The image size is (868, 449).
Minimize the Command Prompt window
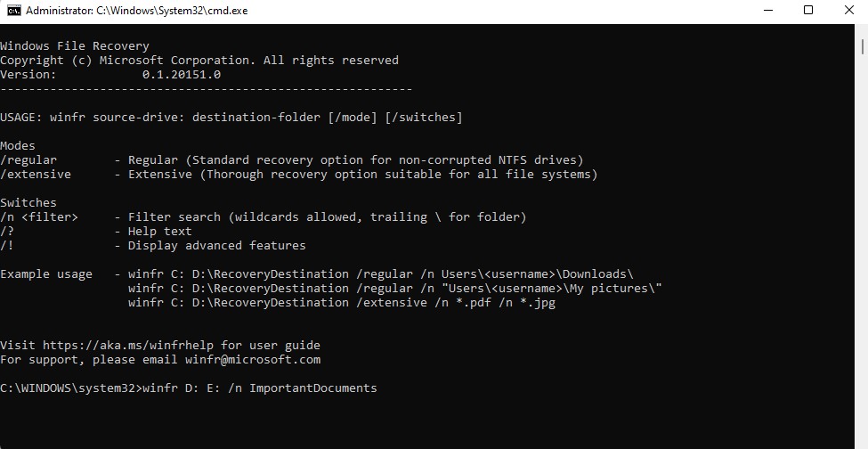click(767, 11)
